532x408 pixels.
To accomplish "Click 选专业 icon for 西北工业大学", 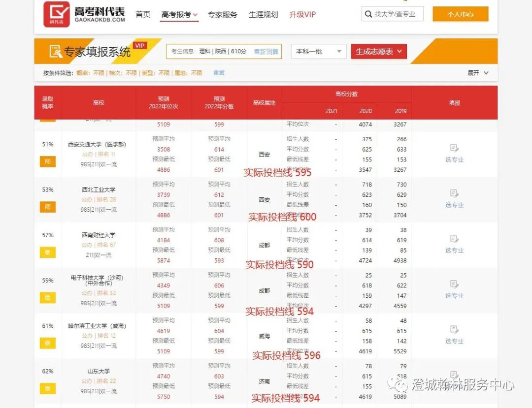I will (454, 193).
